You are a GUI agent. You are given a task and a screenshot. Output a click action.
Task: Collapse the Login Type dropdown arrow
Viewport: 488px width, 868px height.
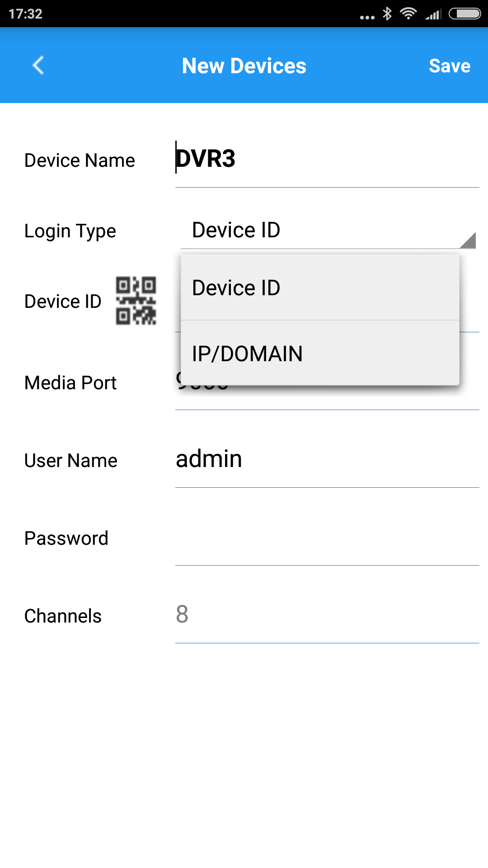[468, 240]
